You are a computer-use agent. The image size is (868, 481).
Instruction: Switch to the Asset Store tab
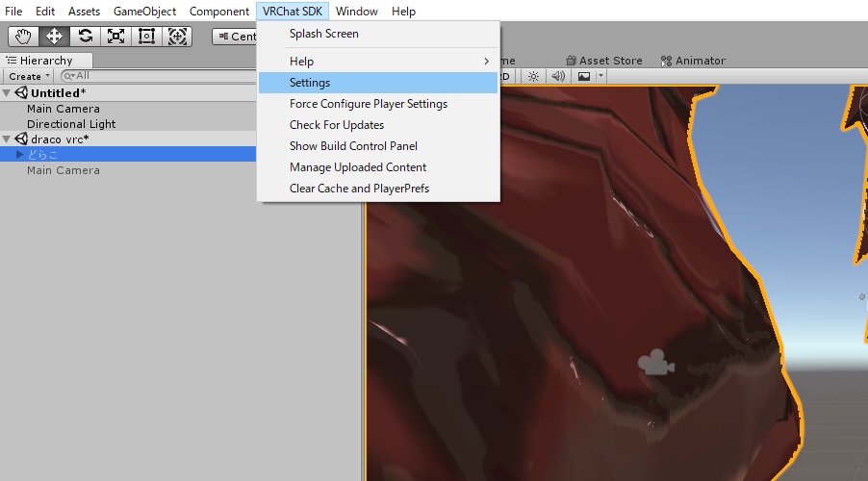(x=604, y=61)
